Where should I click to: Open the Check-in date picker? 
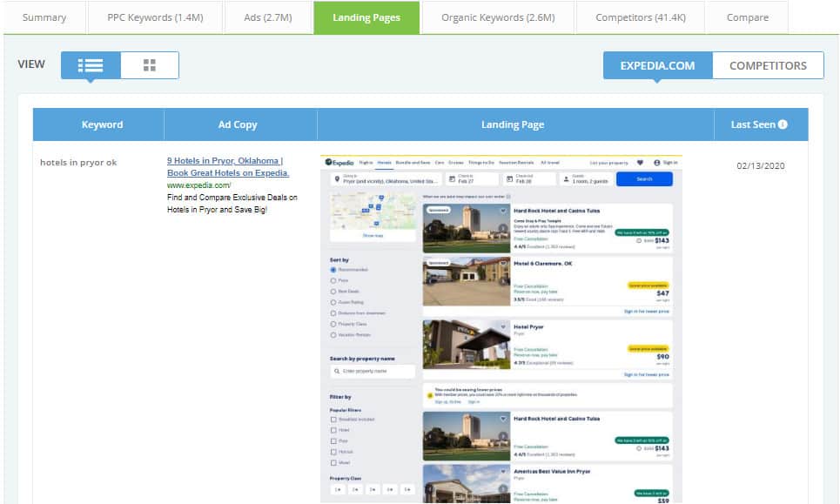[472, 178]
